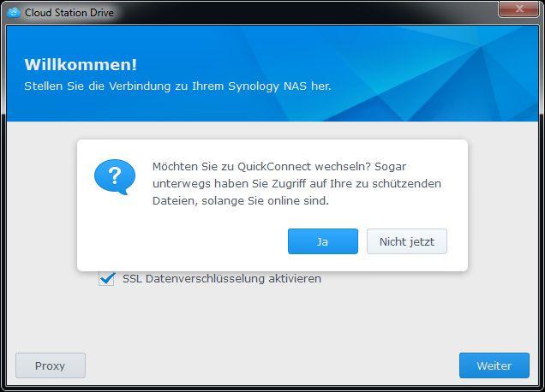The height and width of the screenshot is (392, 545).
Task: Continue with the Weiter button
Action: pos(494,365)
